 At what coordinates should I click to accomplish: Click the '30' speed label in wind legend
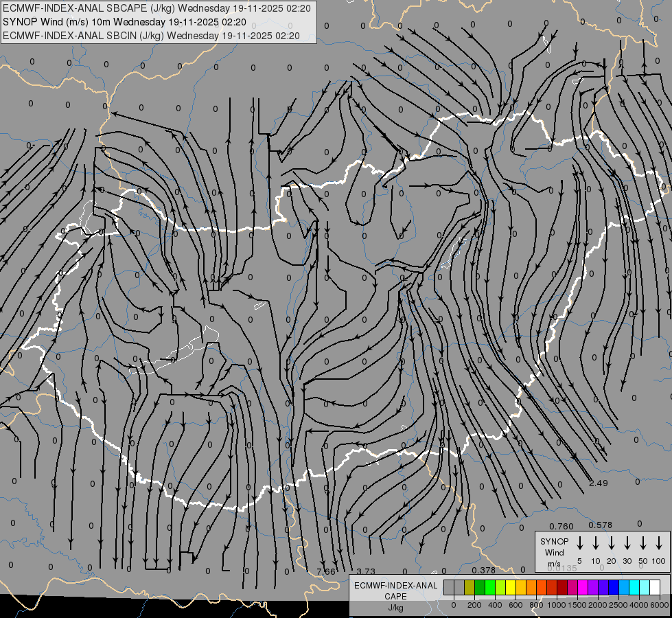tap(627, 561)
